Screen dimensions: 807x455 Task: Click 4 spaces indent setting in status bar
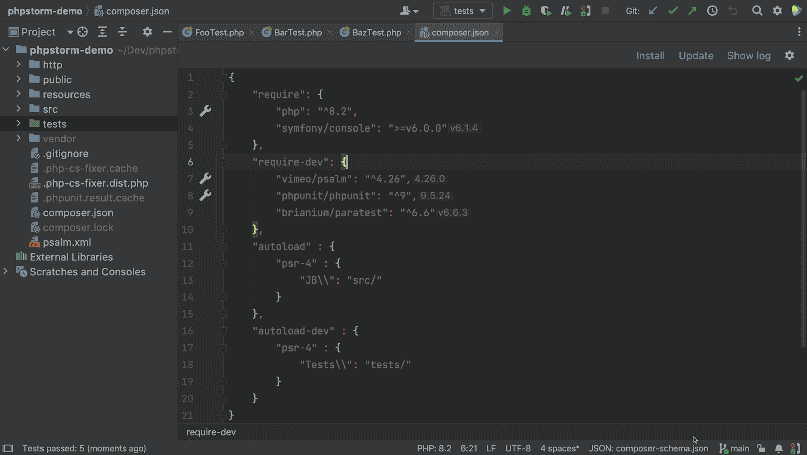(559, 448)
